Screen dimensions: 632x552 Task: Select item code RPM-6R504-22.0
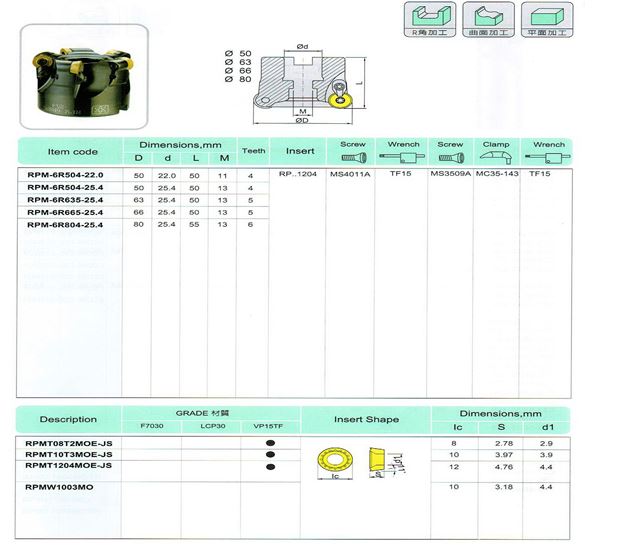click(x=65, y=175)
